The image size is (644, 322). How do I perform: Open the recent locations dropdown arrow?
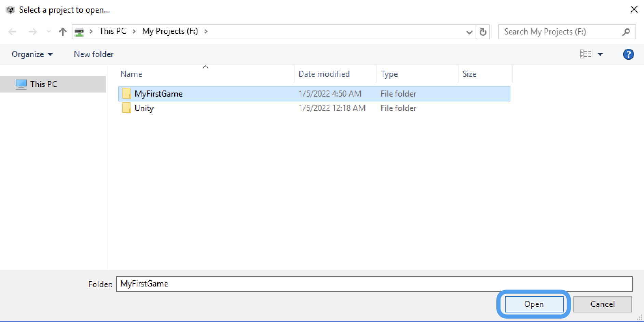[49, 32]
